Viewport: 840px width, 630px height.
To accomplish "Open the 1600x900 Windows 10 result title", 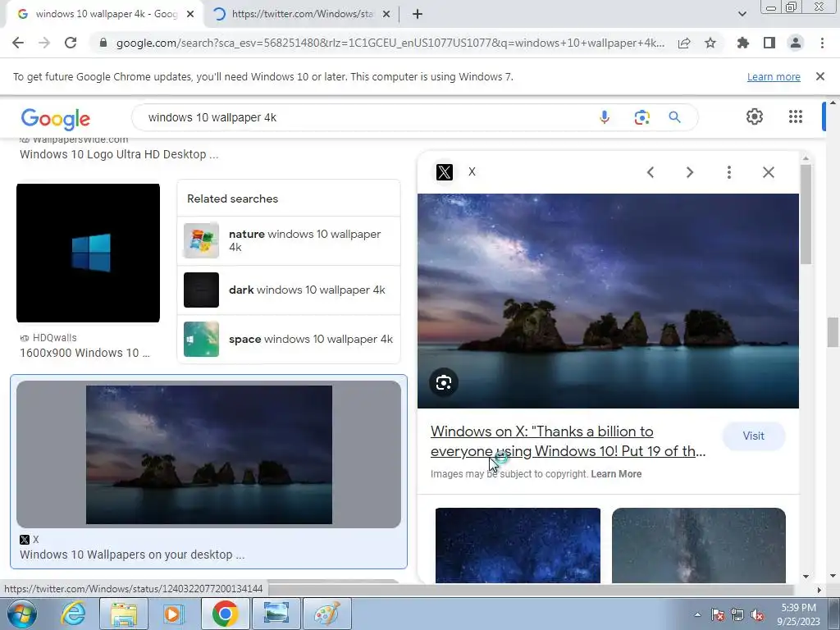I will click(x=84, y=353).
